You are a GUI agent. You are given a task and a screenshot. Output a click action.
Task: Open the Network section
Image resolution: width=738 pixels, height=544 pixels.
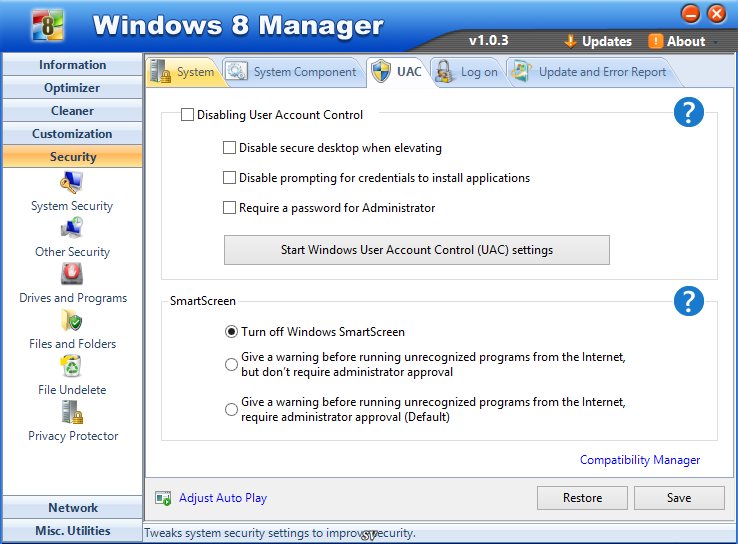coord(72,507)
